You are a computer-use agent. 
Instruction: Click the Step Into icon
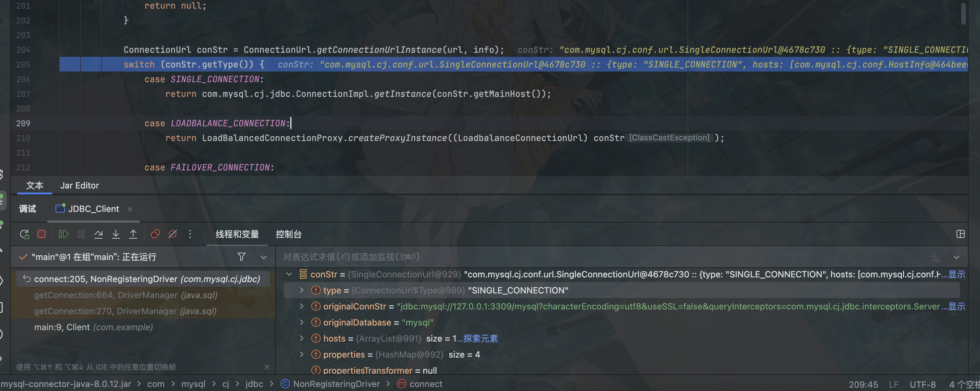click(116, 234)
